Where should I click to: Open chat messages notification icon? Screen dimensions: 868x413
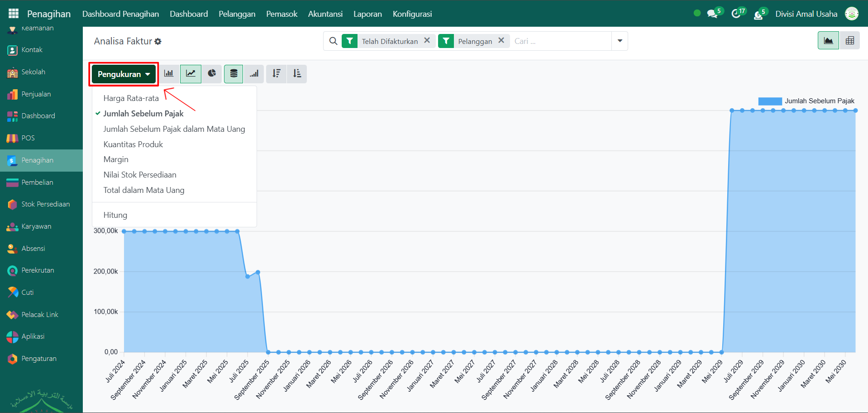tap(712, 14)
